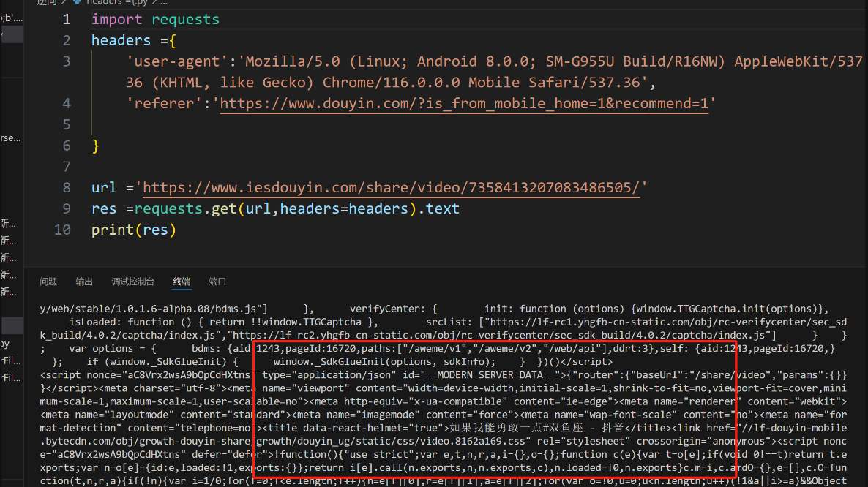
Task: Click requests.get on line 9
Action: [185, 209]
